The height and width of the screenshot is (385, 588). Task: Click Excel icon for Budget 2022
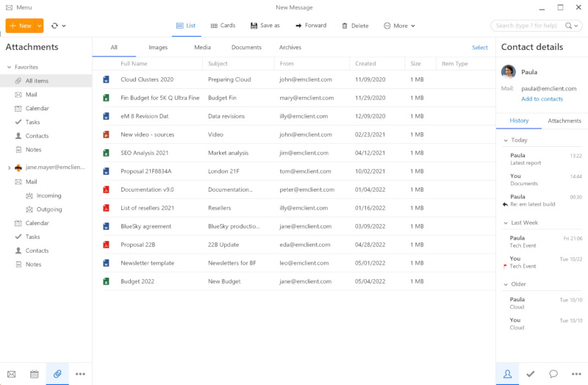[106, 281]
